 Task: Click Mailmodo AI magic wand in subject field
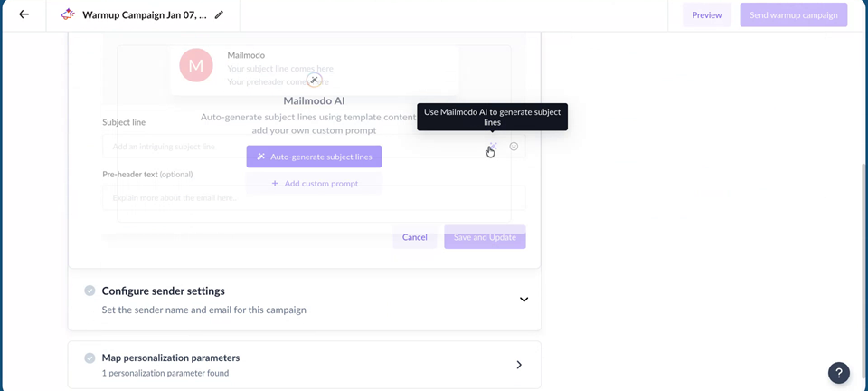coord(492,147)
